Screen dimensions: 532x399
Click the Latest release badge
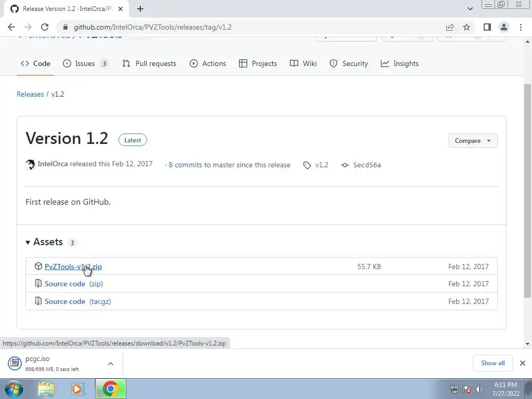(x=132, y=140)
